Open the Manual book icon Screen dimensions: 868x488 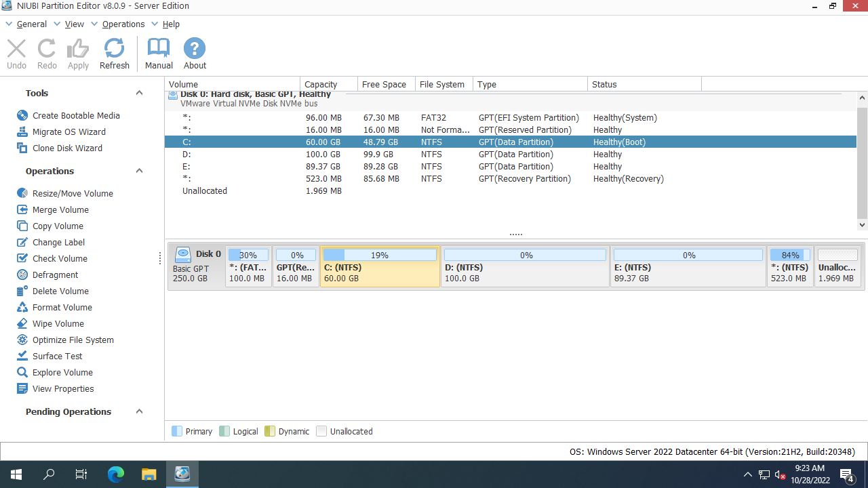pos(159,54)
